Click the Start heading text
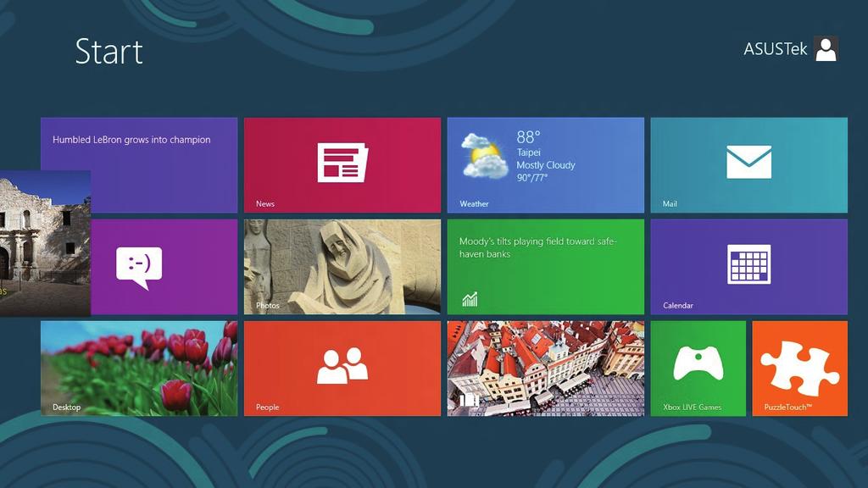This screenshot has width=868, height=488. click(x=109, y=52)
